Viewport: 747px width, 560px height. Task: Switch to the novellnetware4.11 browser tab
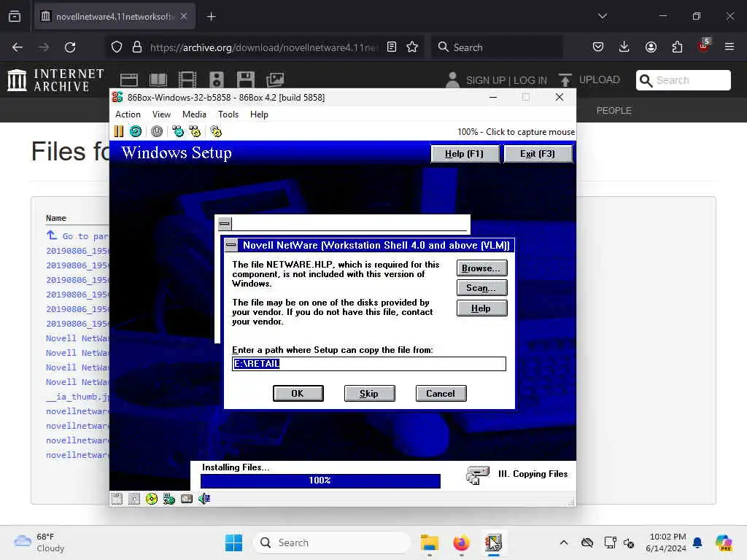(x=115, y=17)
